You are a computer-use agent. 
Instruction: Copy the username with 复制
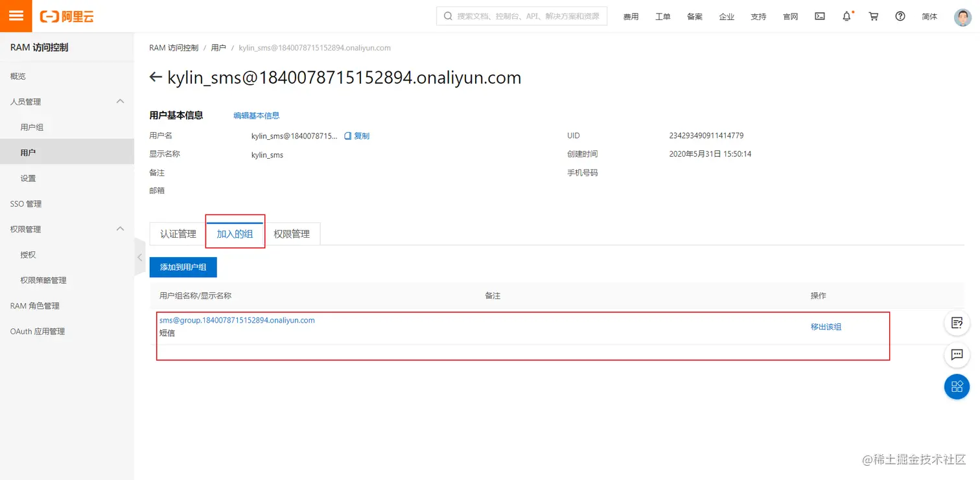point(356,136)
